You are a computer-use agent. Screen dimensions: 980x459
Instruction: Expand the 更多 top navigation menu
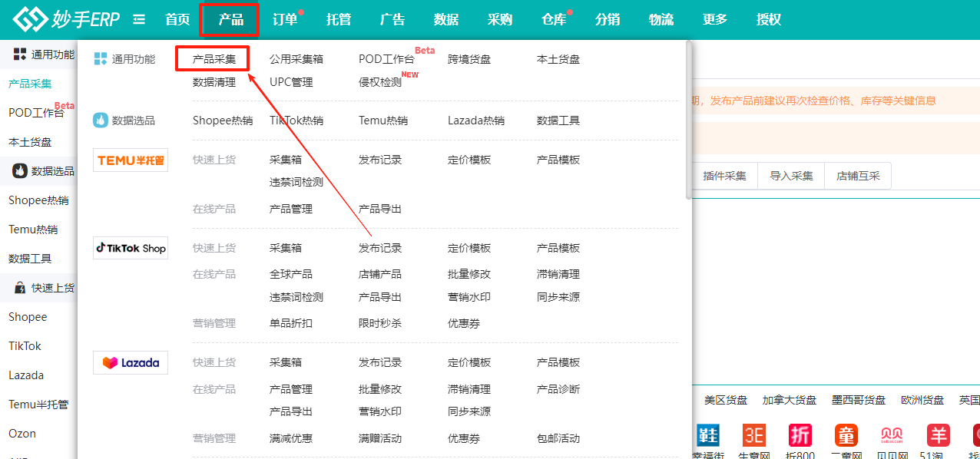coord(715,20)
